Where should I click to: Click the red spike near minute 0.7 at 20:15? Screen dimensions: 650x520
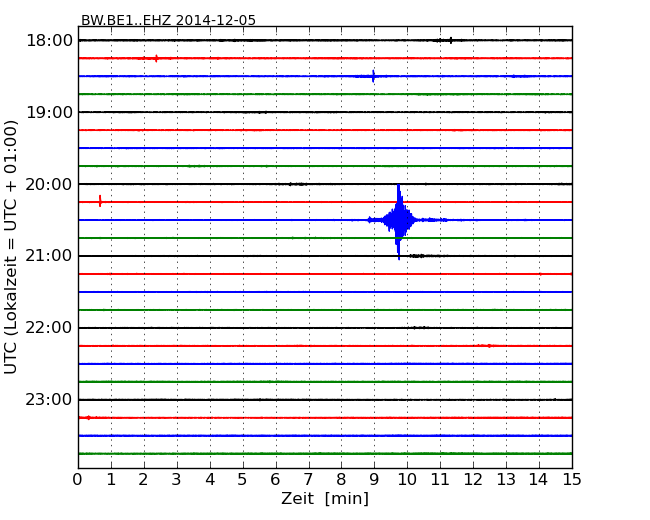pyautogui.click(x=100, y=201)
